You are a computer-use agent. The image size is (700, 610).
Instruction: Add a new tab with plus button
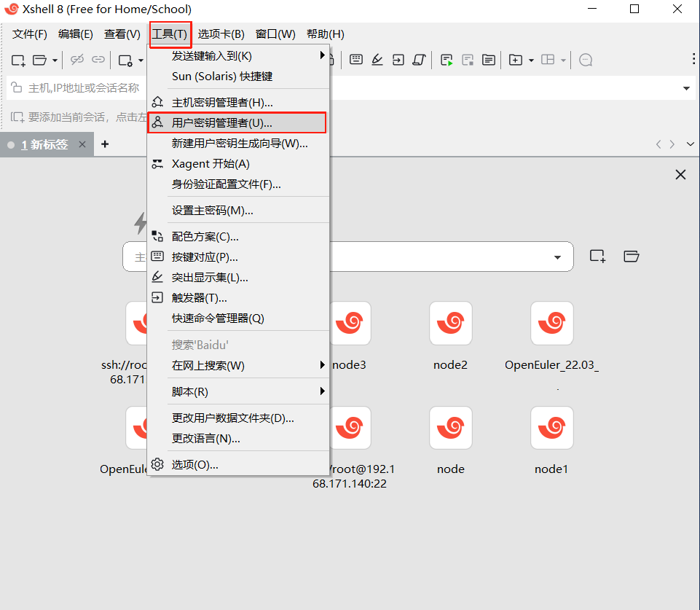pyautogui.click(x=105, y=144)
